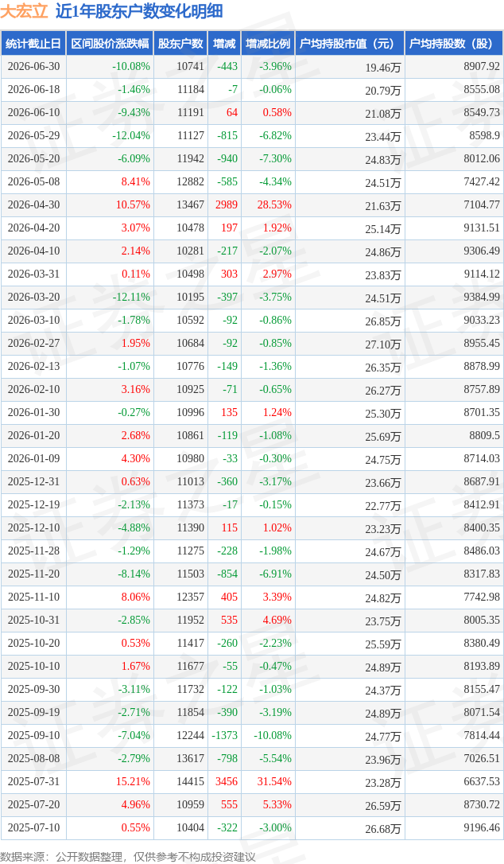Click the 31.54% change ratio cell
The image size is (504, 864).
[268, 782]
